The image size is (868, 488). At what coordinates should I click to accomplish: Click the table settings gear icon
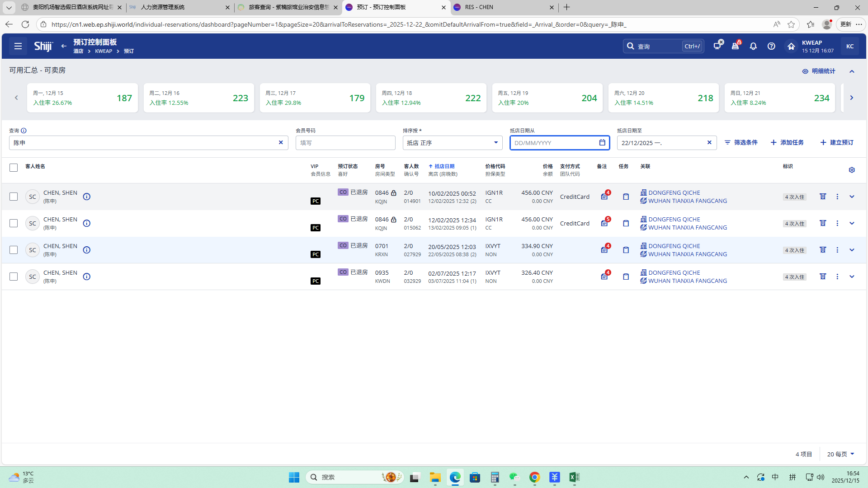click(x=852, y=170)
